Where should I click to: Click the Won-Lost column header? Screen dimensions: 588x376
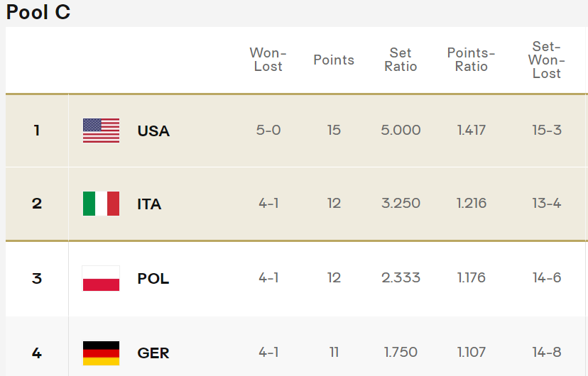coord(268,60)
